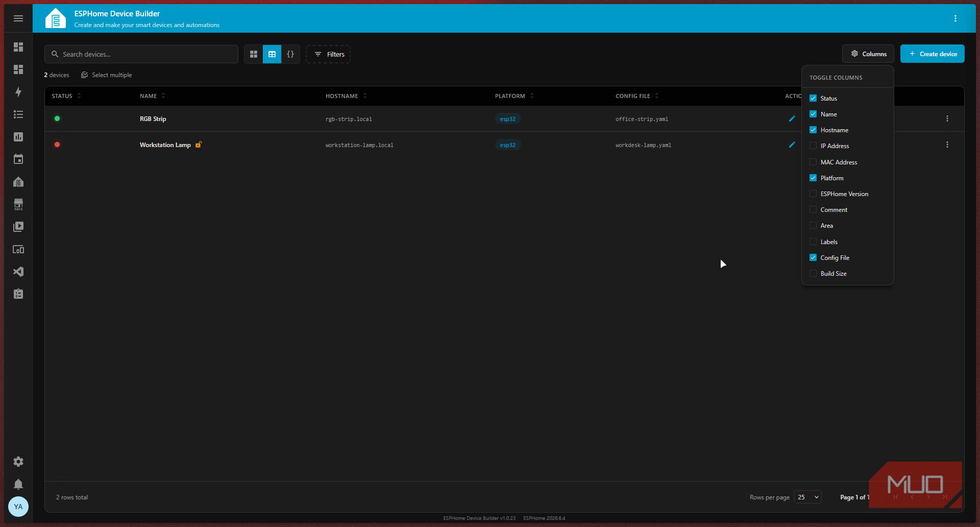
Task: Enable the Comment column
Action: (x=813, y=209)
